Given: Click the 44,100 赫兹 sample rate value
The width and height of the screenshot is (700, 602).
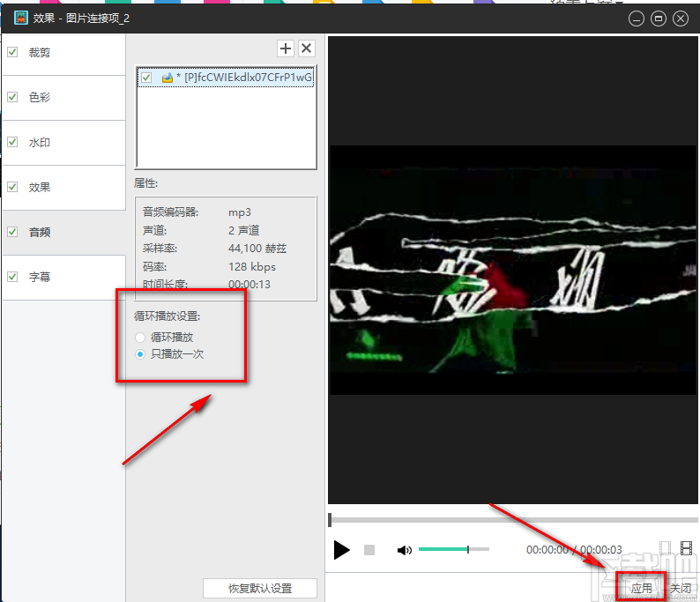Looking at the screenshot, I should [x=257, y=249].
